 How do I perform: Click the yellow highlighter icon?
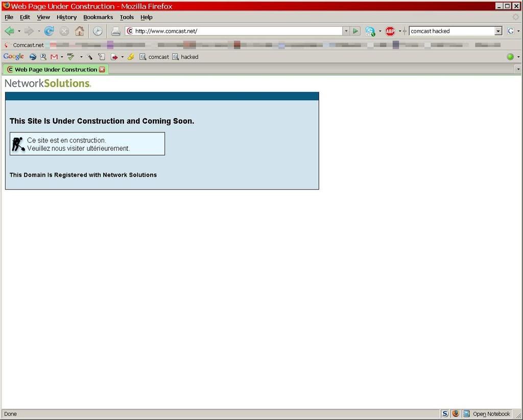(131, 57)
